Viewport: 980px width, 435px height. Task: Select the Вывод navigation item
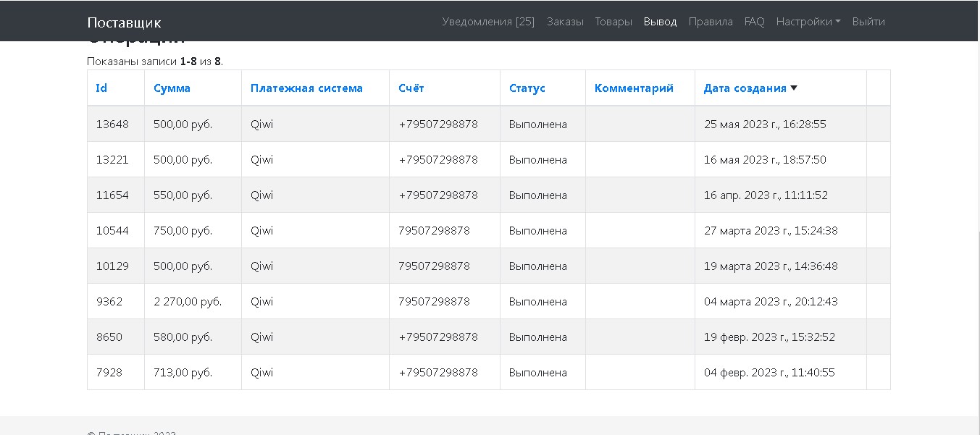pyautogui.click(x=660, y=22)
